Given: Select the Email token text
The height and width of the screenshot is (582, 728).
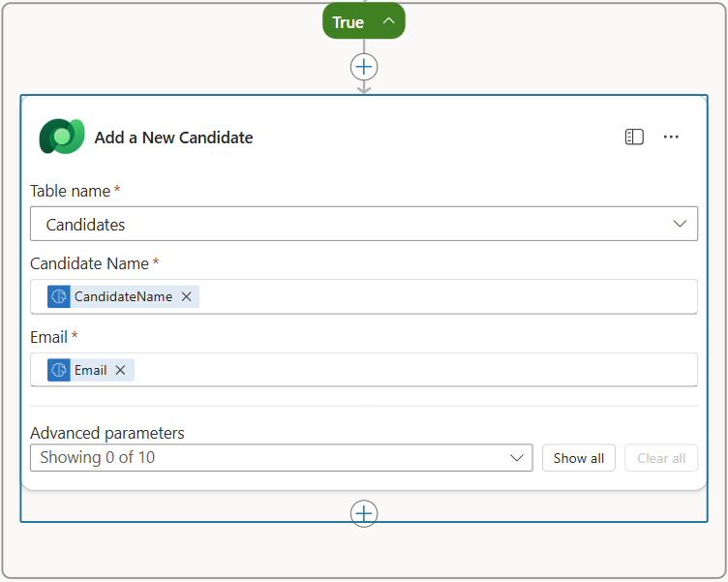Looking at the screenshot, I should click(91, 370).
